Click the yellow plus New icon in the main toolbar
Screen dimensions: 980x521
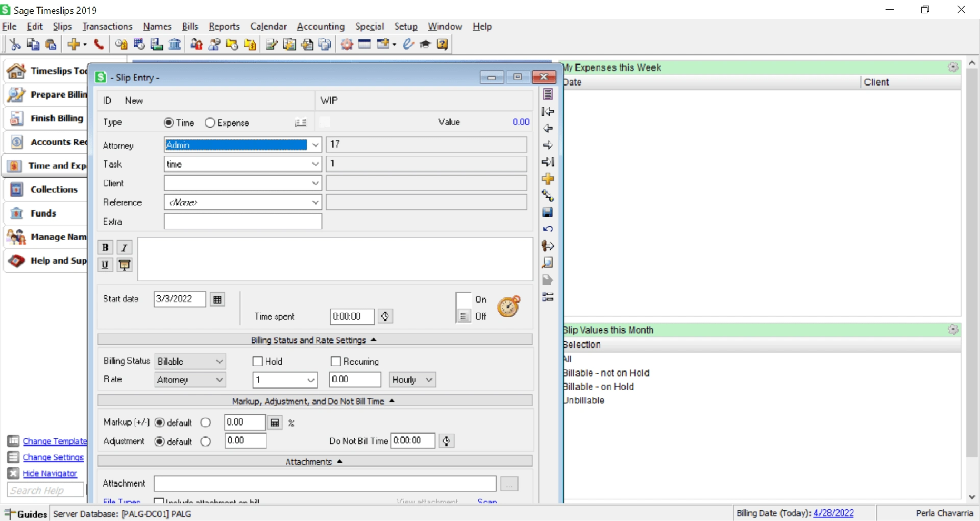[x=73, y=44]
